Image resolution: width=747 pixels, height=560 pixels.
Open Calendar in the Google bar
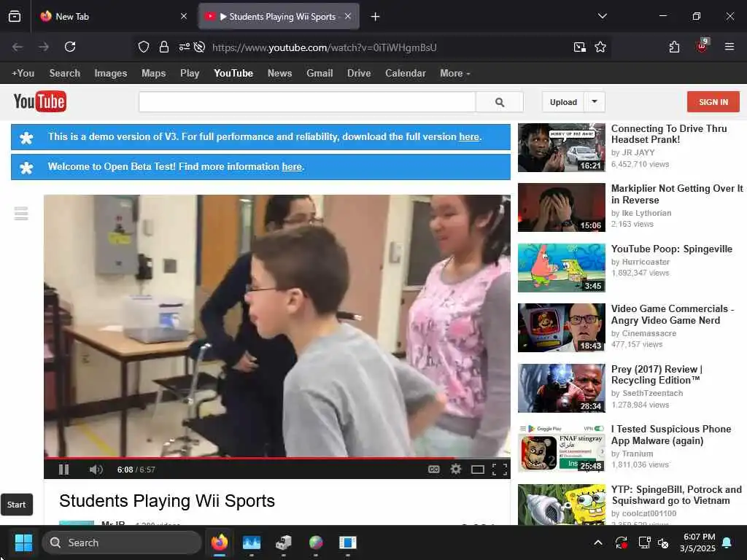[x=406, y=74]
